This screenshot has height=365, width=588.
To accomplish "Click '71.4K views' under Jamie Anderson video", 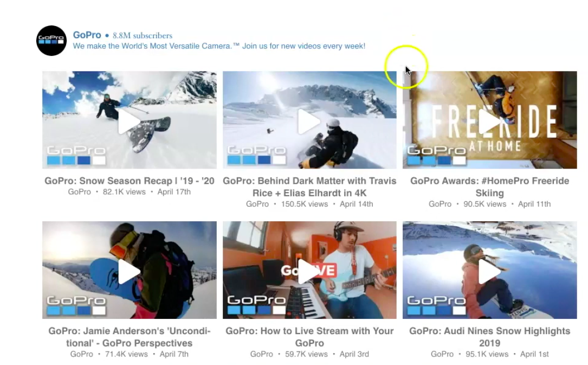I will [x=126, y=354].
